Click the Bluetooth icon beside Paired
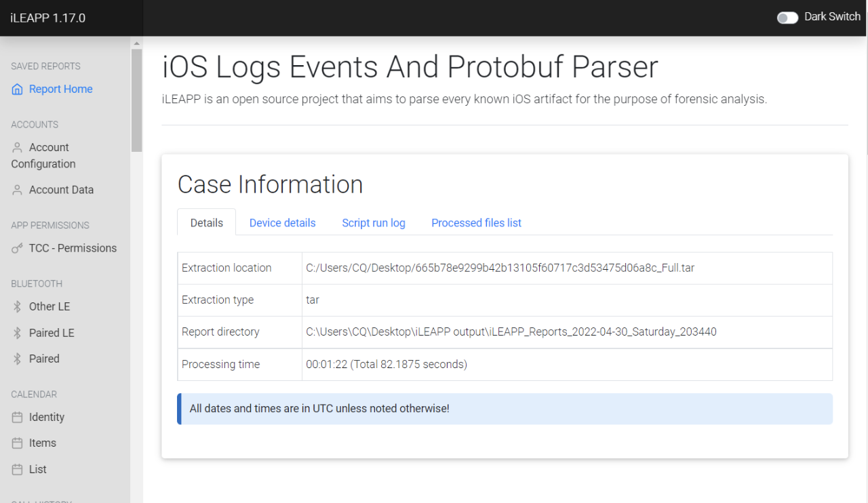The height and width of the screenshot is (503, 868). coord(17,359)
